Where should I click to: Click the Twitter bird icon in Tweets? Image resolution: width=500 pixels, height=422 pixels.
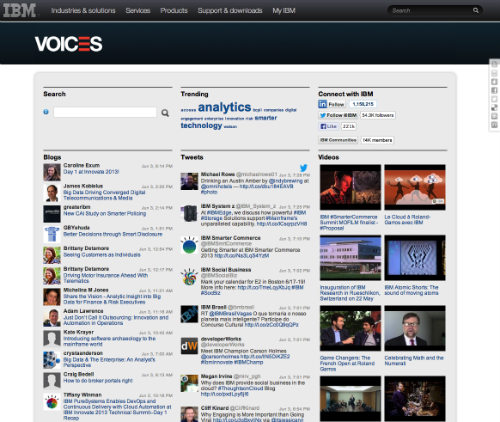[304, 167]
